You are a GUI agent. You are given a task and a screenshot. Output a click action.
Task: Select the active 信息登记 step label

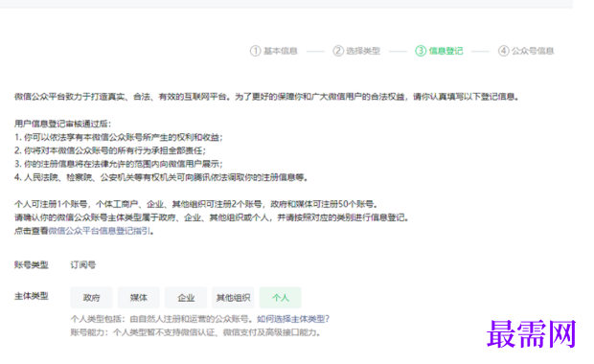(x=445, y=51)
